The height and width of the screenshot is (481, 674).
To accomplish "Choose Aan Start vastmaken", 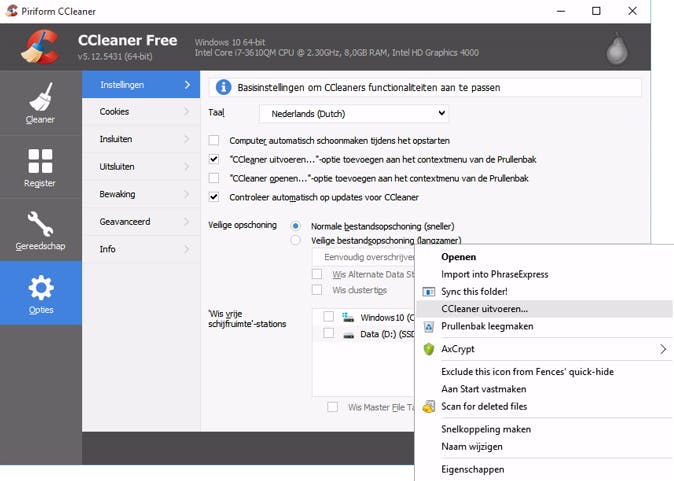I will pos(544,389).
